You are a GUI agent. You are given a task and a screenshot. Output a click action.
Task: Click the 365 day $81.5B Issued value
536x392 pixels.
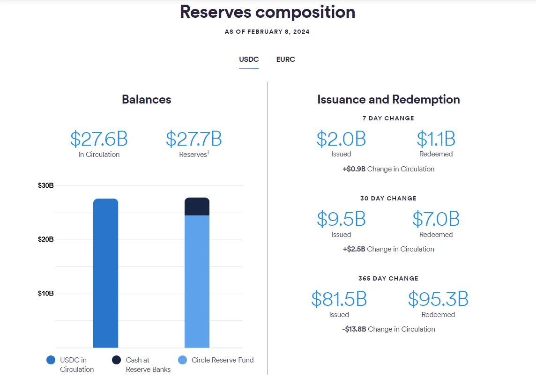[x=339, y=299]
